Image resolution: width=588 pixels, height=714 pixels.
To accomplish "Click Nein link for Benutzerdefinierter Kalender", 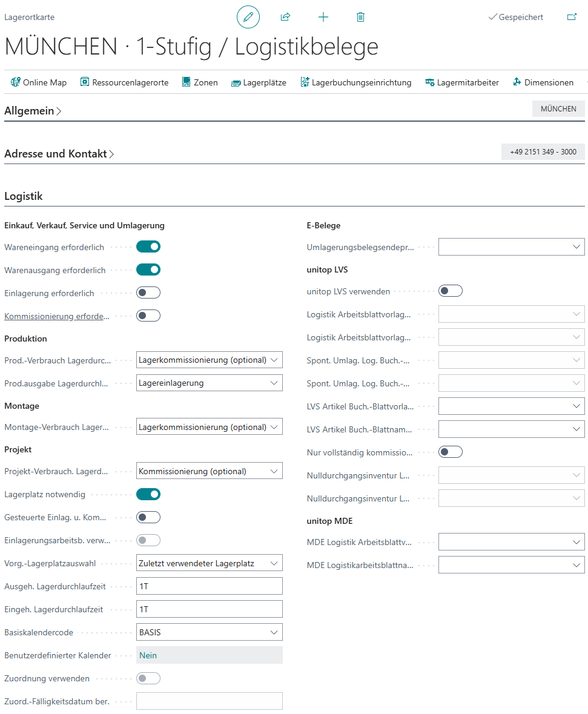I will point(148,655).
